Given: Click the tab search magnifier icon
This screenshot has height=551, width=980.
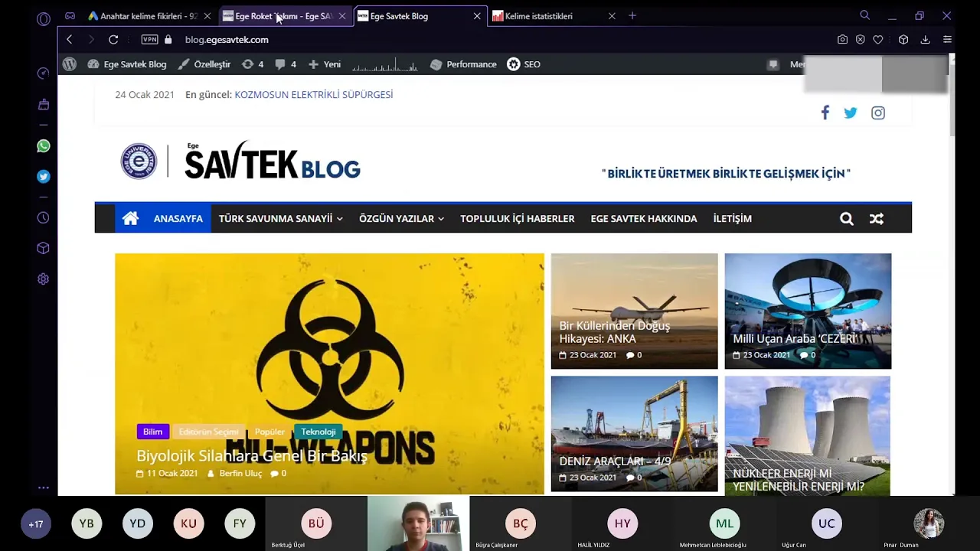Looking at the screenshot, I should 865,15.
